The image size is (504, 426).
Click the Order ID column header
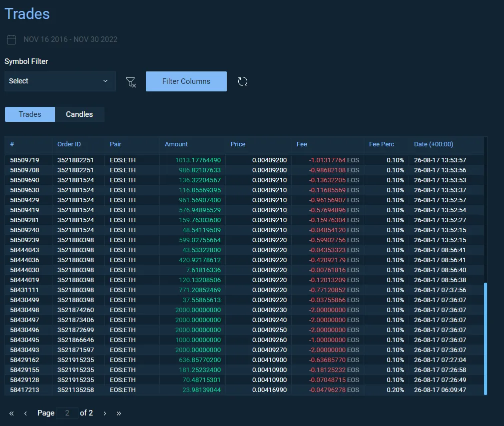(x=69, y=144)
